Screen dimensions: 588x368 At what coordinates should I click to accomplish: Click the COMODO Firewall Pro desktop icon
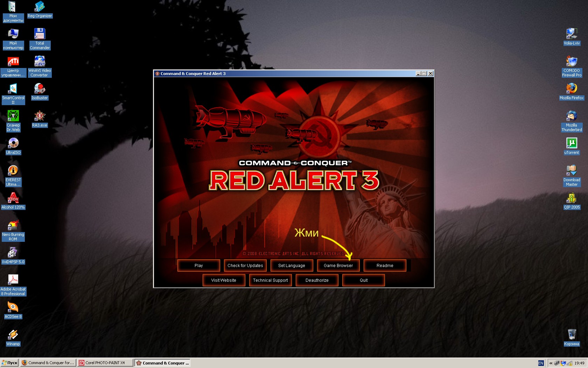pyautogui.click(x=572, y=66)
